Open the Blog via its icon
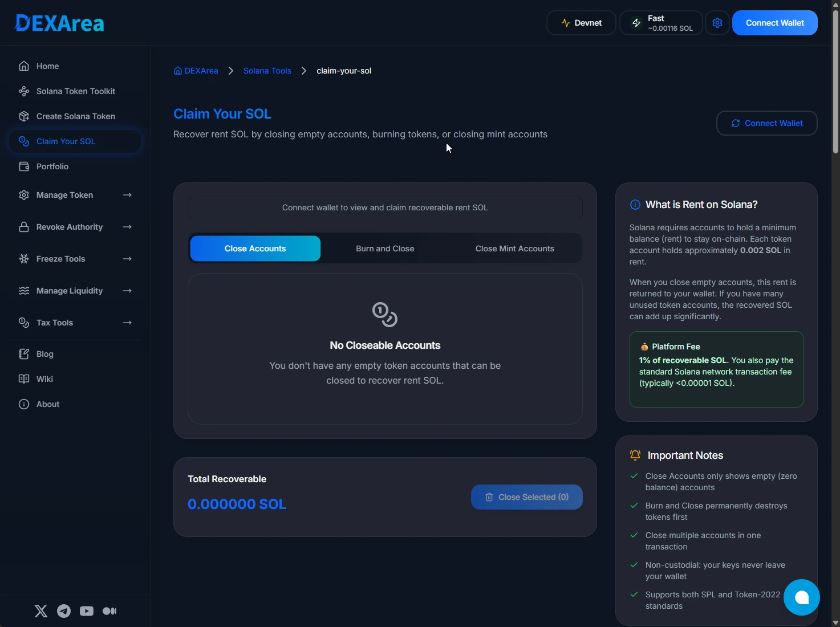Image resolution: width=840 pixels, height=627 pixels. coord(23,354)
